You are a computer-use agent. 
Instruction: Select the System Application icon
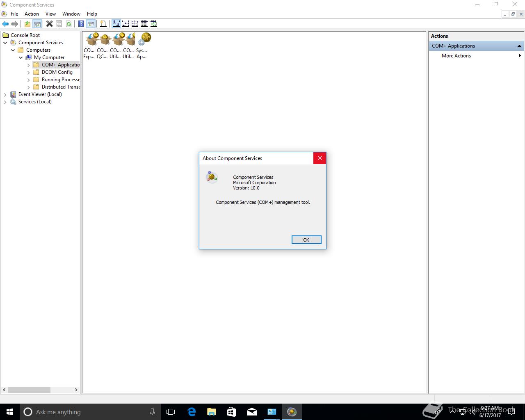[x=144, y=39]
